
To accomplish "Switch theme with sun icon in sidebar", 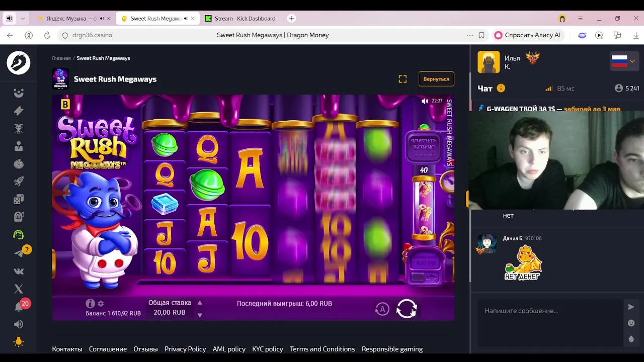I will coord(19,342).
